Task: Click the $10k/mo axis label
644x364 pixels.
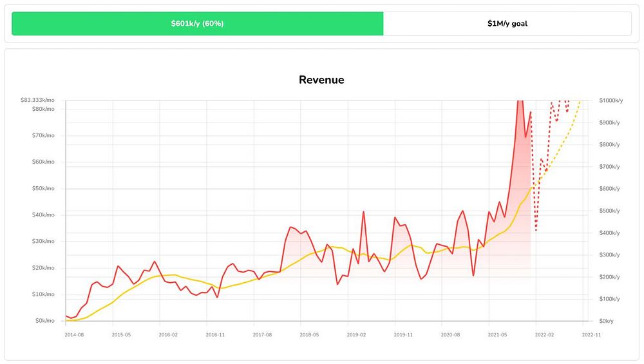Action: (x=43, y=294)
